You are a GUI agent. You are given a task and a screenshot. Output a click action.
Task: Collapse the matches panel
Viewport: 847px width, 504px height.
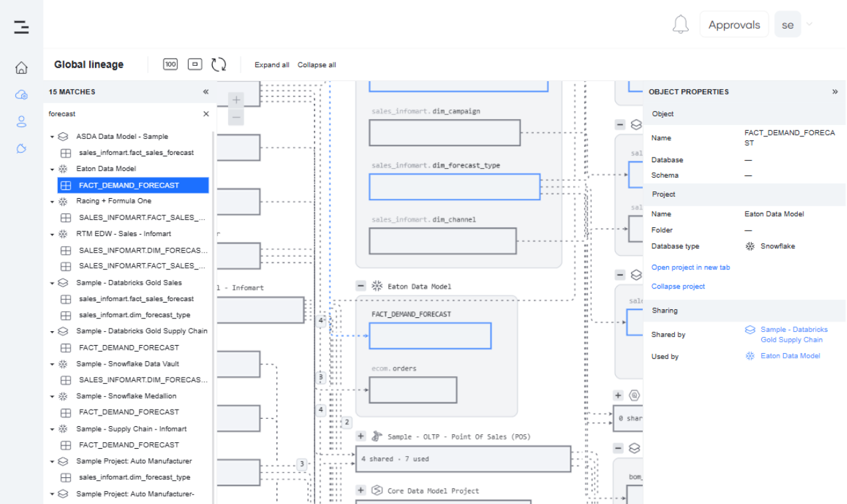coord(205,92)
